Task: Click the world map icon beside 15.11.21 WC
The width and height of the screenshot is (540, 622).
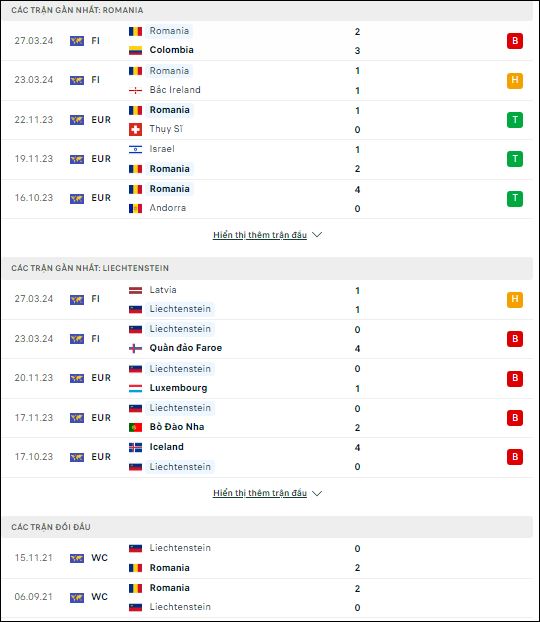Action: [x=77, y=558]
